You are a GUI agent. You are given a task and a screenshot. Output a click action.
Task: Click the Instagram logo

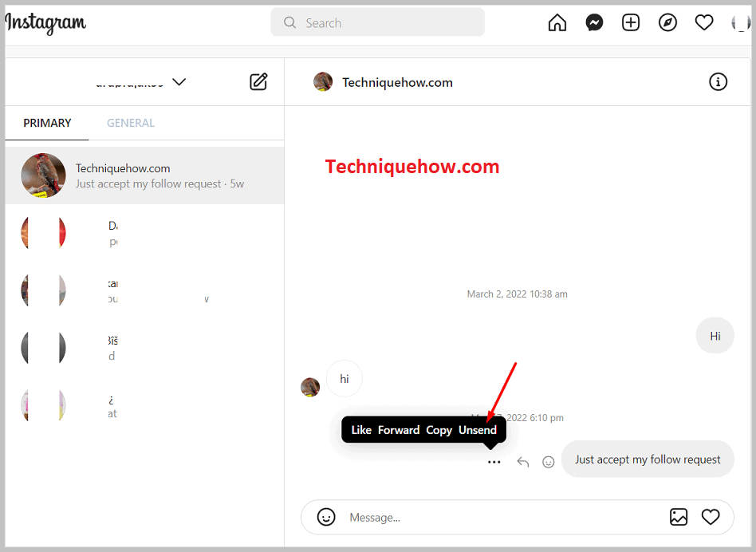click(x=45, y=22)
